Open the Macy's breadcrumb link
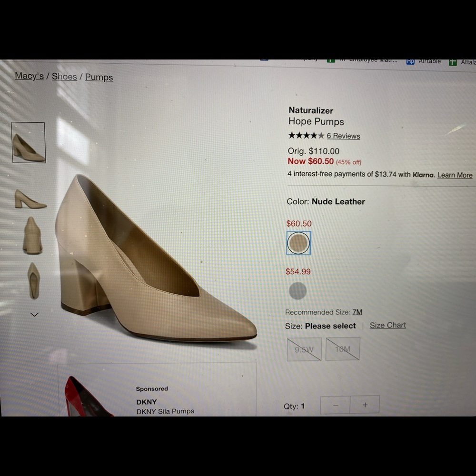The height and width of the screenshot is (476, 476). (29, 76)
